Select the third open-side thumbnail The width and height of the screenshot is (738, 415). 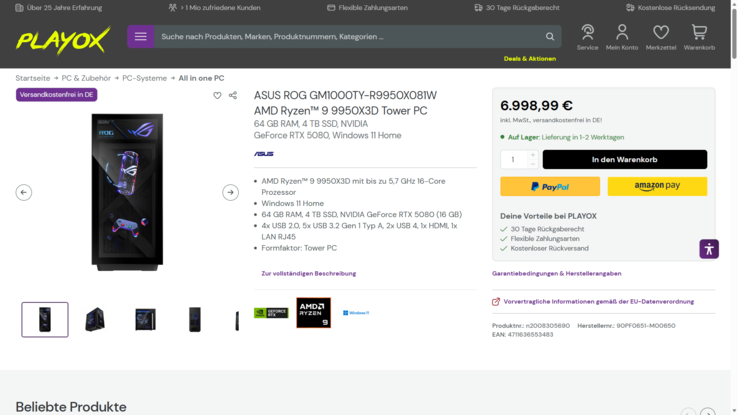tap(145, 319)
